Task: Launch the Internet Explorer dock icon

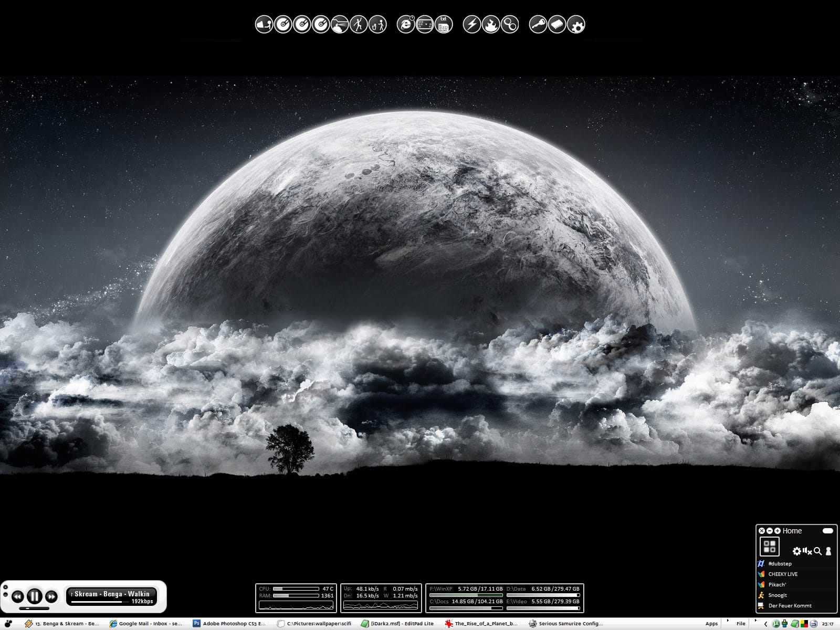Action: pyautogui.click(x=405, y=24)
